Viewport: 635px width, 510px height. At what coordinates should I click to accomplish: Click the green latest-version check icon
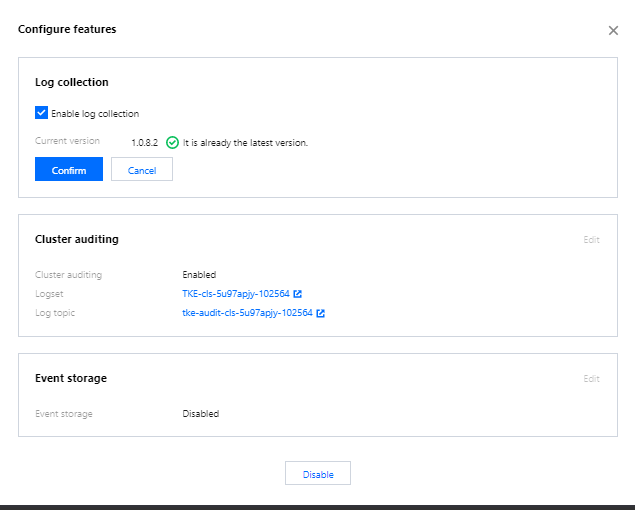tap(172, 143)
